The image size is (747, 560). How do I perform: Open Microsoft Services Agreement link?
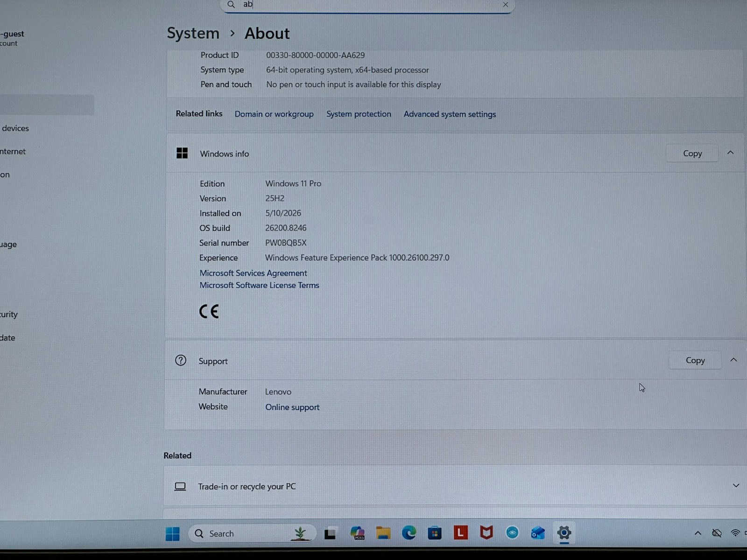pyautogui.click(x=253, y=273)
